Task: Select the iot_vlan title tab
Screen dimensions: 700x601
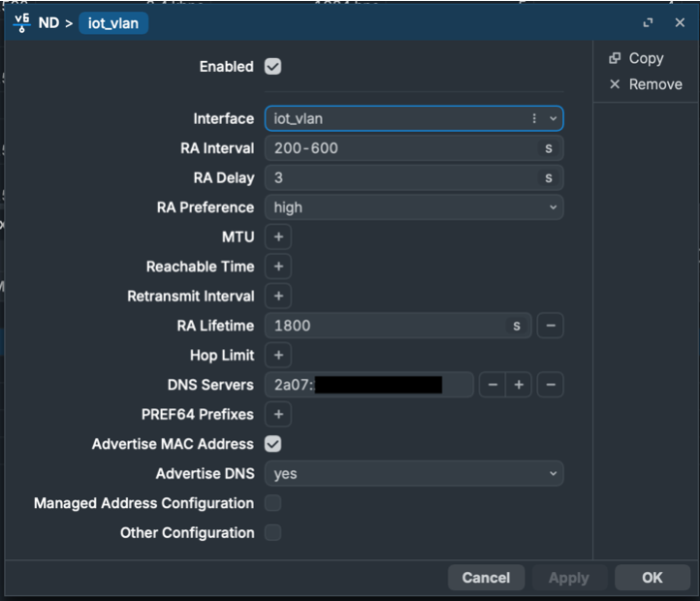Action: 113,23
